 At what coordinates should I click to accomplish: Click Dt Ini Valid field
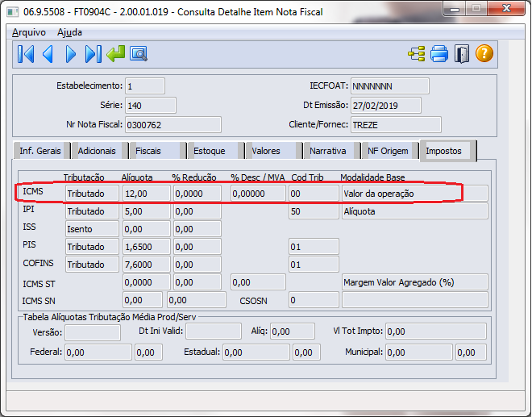click(x=214, y=331)
